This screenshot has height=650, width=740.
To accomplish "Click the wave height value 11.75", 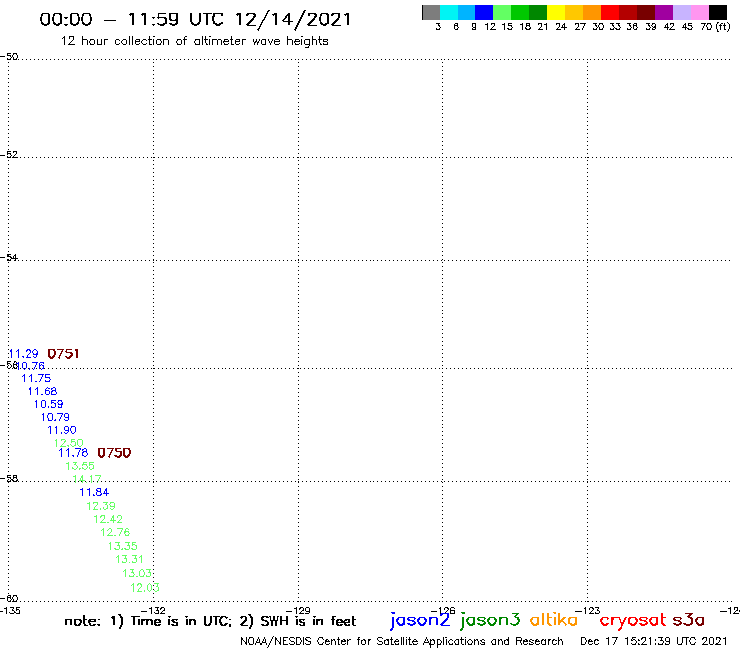I will [36, 378].
